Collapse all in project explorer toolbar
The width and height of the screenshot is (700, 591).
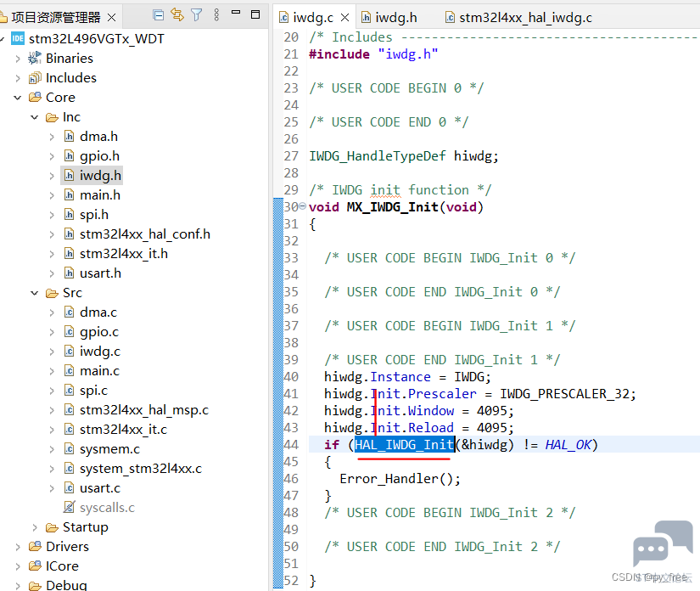pyautogui.click(x=158, y=15)
